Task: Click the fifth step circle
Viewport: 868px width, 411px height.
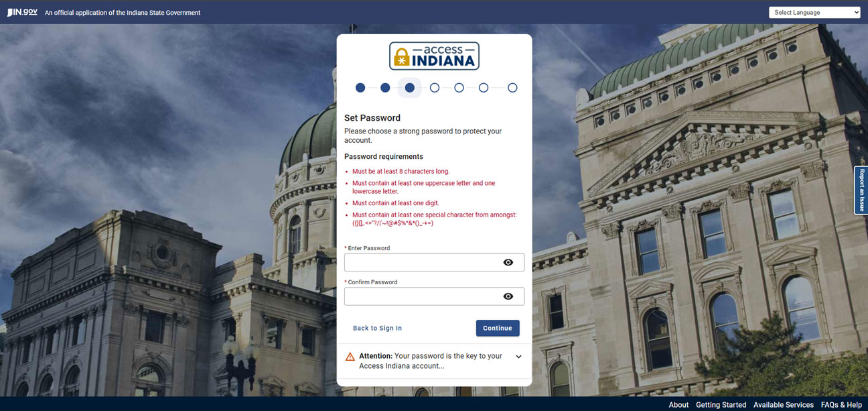Action: pos(459,88)
